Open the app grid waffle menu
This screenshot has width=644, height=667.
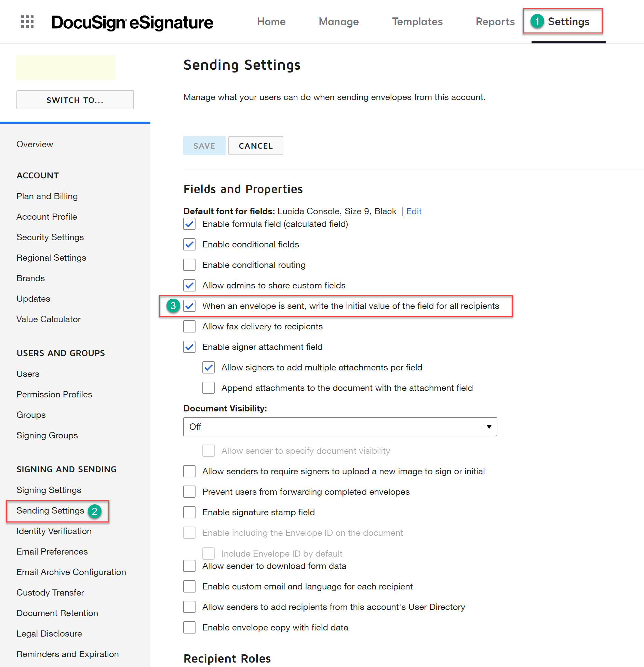coord(27,22)
